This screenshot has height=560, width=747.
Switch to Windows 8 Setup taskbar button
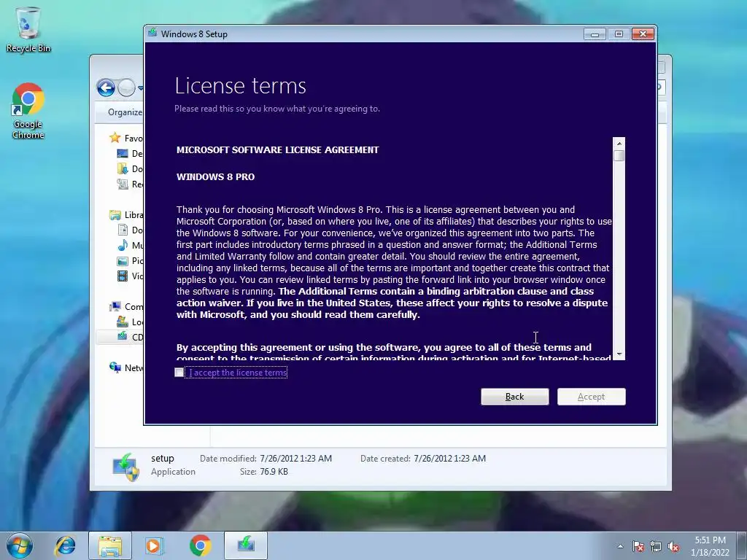tap(246, 545)
